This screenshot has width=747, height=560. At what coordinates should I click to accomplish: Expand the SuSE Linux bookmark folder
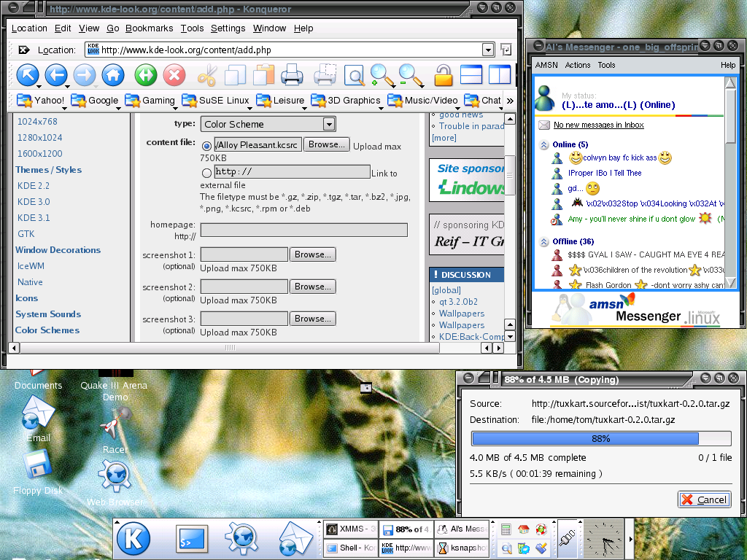[216, 101]
